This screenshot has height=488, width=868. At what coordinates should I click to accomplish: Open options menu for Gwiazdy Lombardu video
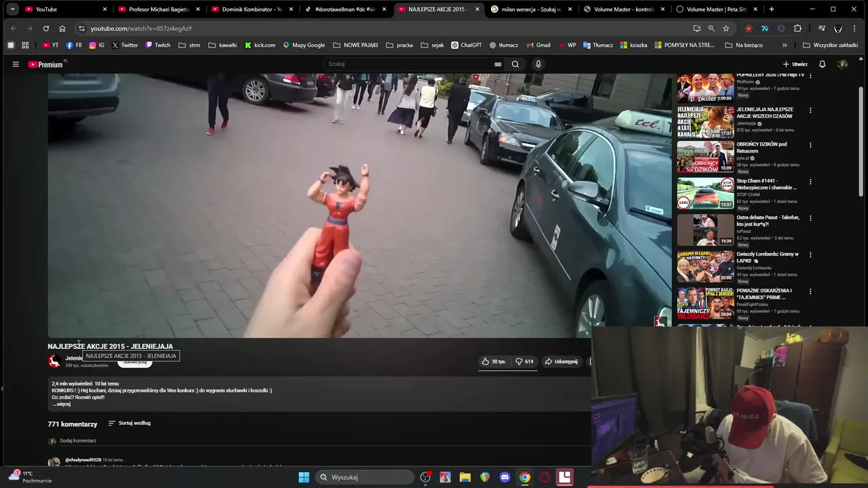coord(810,255)
